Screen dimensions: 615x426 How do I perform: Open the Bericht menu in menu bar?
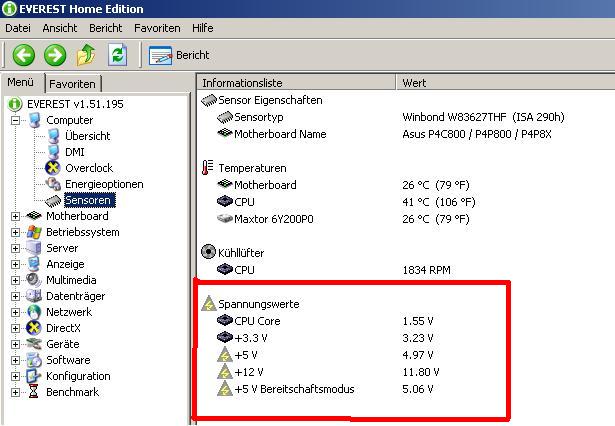pos(106,28)
